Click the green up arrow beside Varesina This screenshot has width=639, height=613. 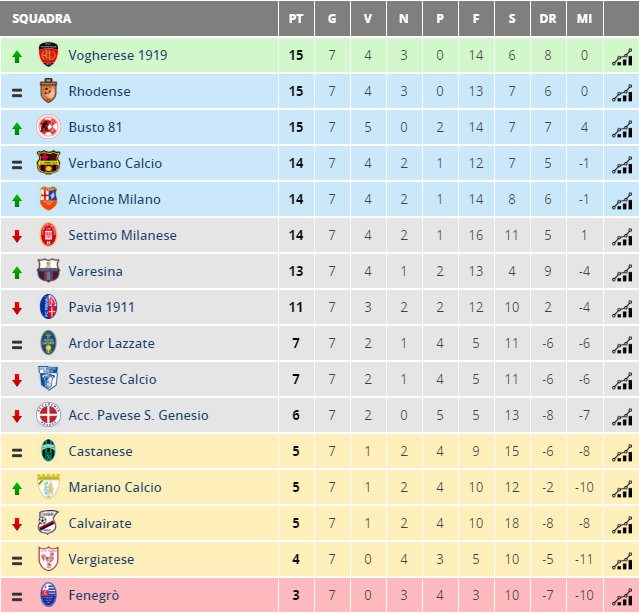click(x=17, y=272)
